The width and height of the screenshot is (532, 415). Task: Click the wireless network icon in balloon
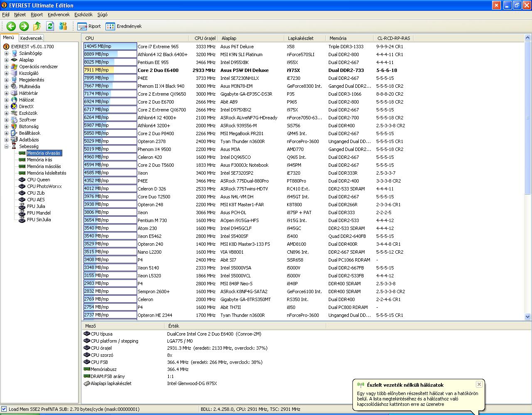click(361, 385)
